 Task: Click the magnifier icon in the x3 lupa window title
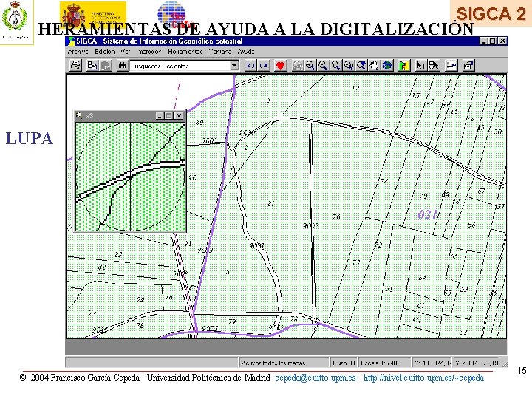79,116
